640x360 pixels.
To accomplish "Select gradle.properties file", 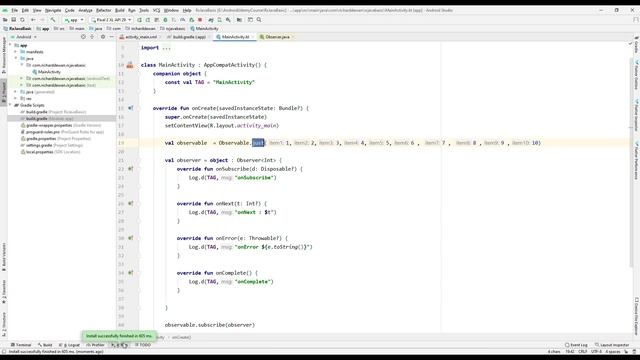I will tap(56, 138).
